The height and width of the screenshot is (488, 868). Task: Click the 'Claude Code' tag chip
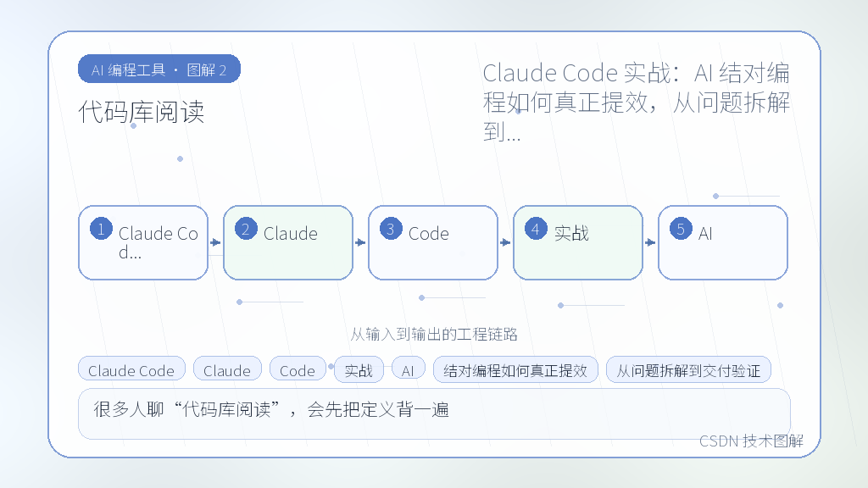pos(131,370)
